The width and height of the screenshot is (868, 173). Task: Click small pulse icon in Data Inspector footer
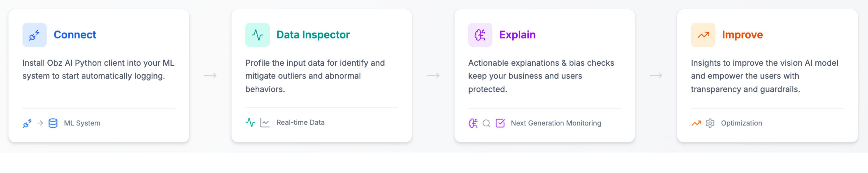(250, 122)
